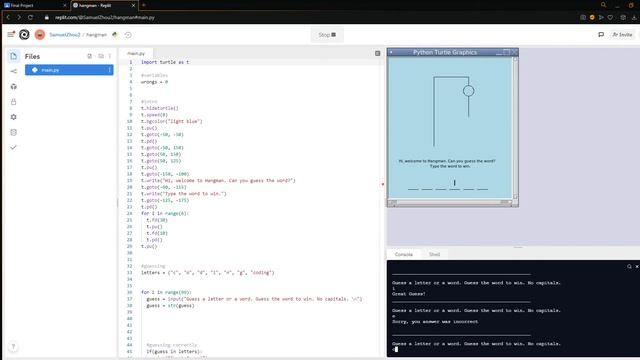Open the Secrets lock sidebar icon
The image size is (640, 360).
pos(13,102)
